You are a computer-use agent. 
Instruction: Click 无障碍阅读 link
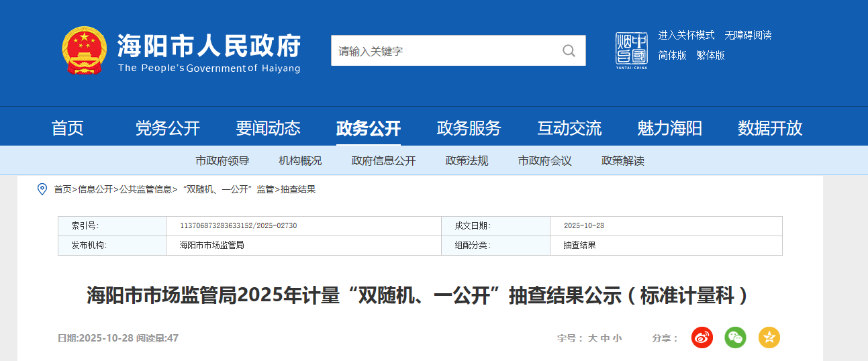tap(748, 35)
